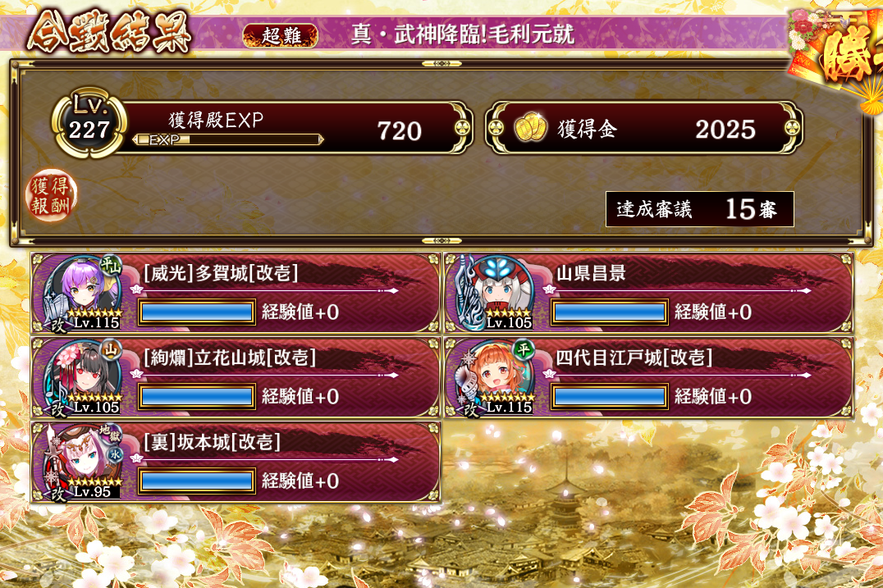Click the 達成審議 15審 box

[x=699, y=209]
